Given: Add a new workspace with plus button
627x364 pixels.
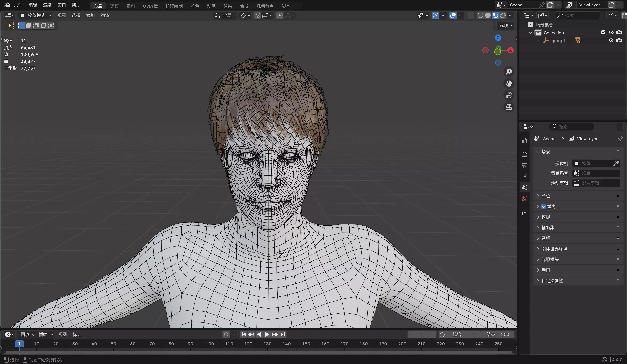Looking at the screenshot, I should click(x=298, y=6).
